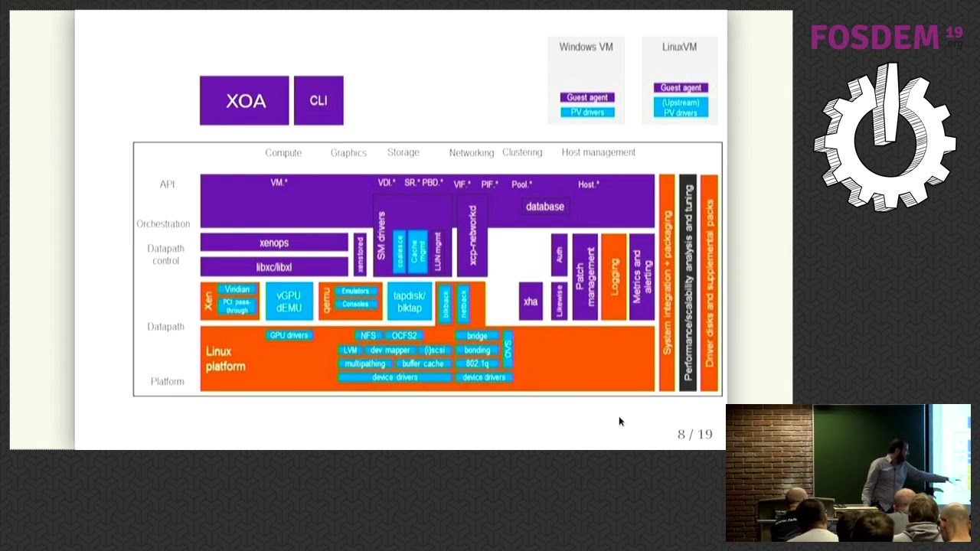This screenshot has width=980, height=551.
Task: Click the tapdisk/blktap box
Action: pos(409,302)
